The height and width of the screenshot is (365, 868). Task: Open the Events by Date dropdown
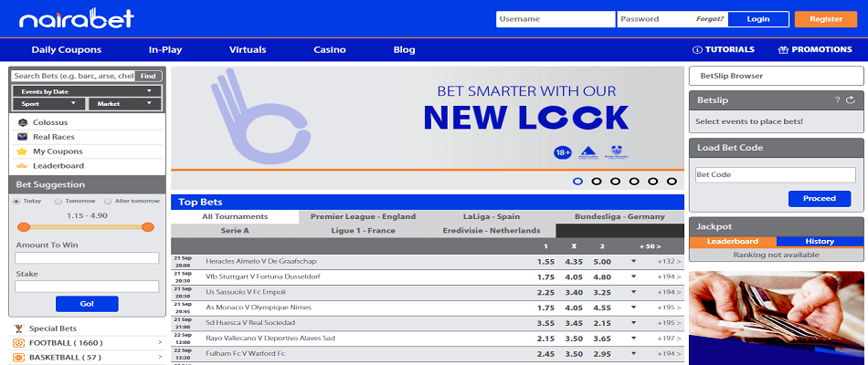(x=88, y=91)
